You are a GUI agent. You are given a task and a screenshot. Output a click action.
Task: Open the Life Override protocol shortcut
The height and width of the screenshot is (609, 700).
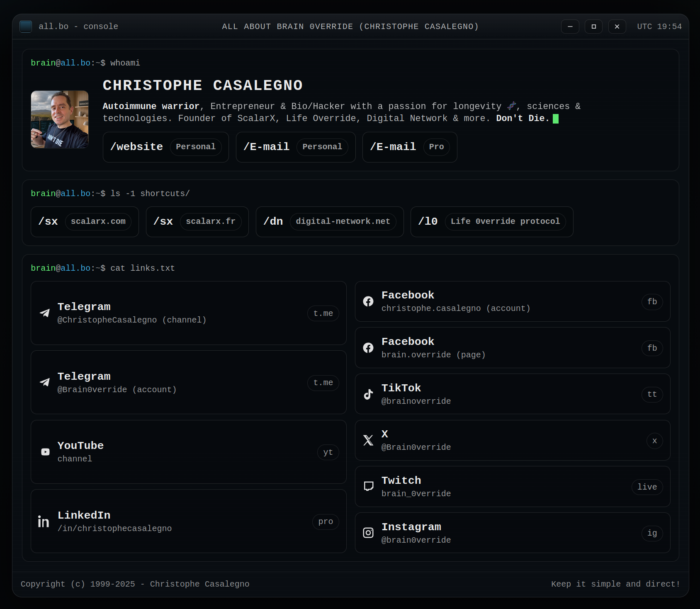click(491, 222)
